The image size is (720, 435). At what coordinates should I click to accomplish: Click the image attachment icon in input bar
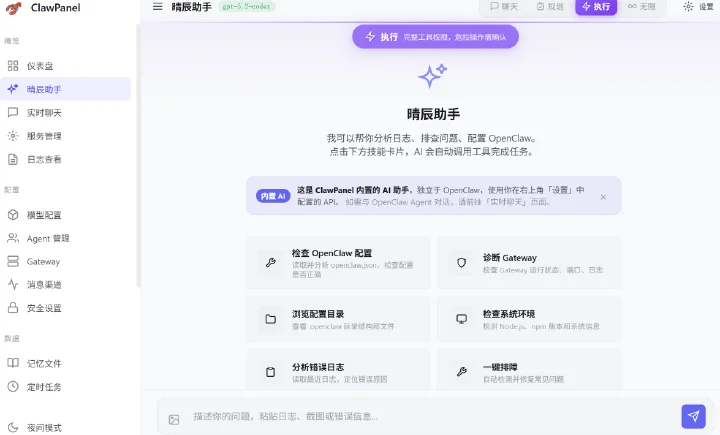click(x=174, y=419)
